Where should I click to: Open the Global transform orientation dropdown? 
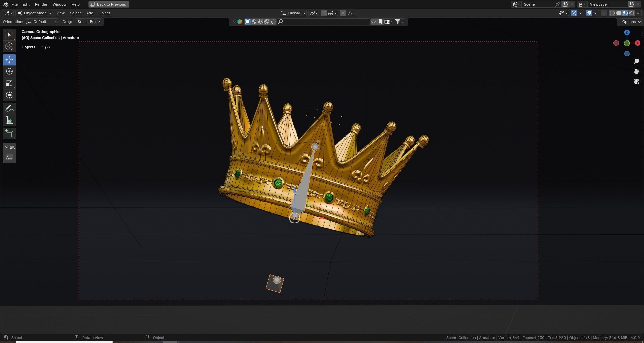tap(293, 13)
